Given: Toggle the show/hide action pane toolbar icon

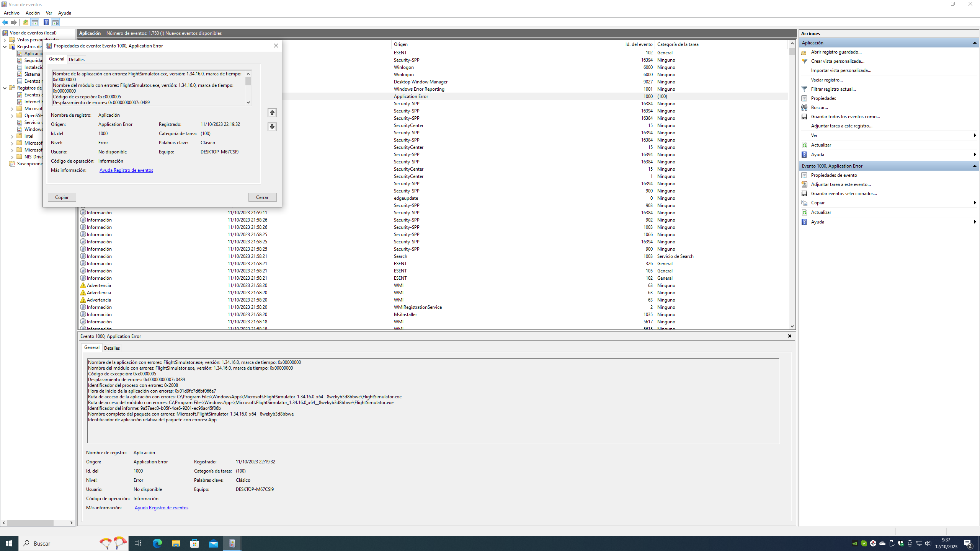Looking at the screenshot, I should [x=56, y=22].
